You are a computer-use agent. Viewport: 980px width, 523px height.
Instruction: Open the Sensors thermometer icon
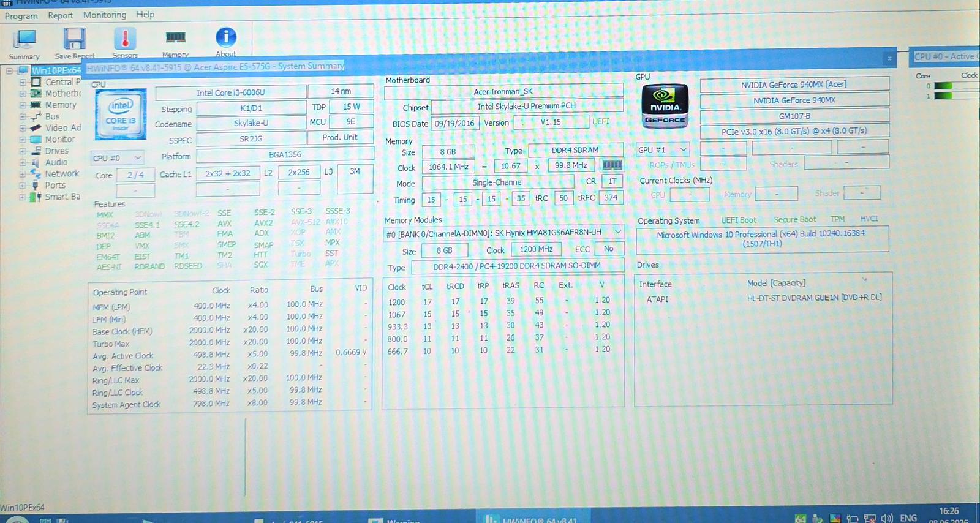point(125,39)
